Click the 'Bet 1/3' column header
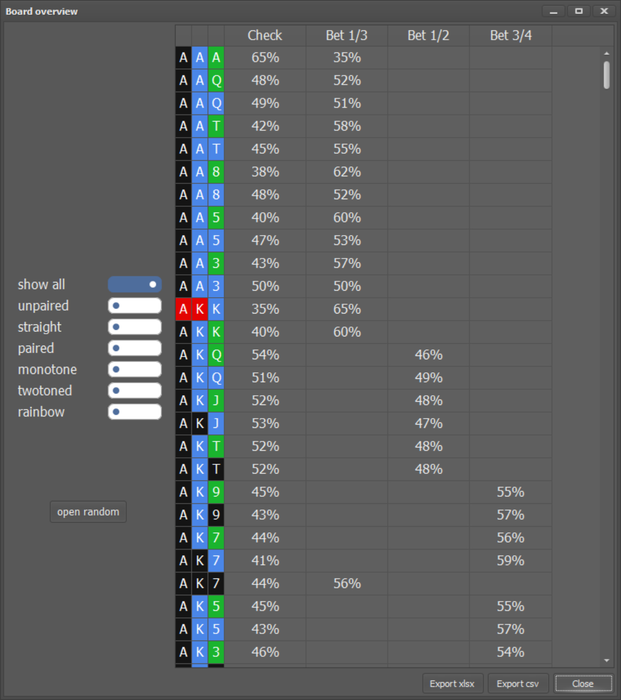The height and width of the screenshot is (700, 621). (x=347, y=35)
